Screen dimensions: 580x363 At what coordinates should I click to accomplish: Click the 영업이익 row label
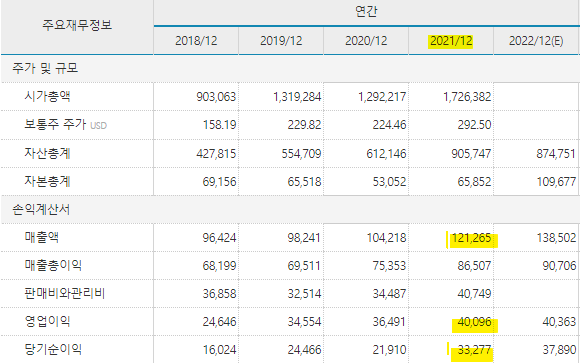(x=47, y=321)
